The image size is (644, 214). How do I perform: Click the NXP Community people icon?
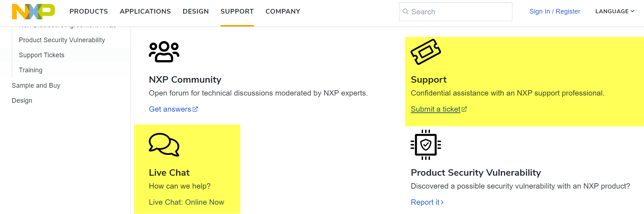click(x=164, y=52)
